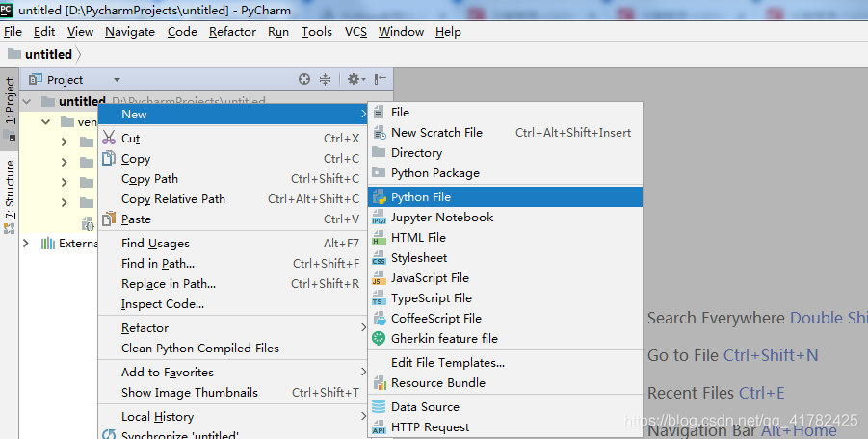Click the HTML File icon

379,238
